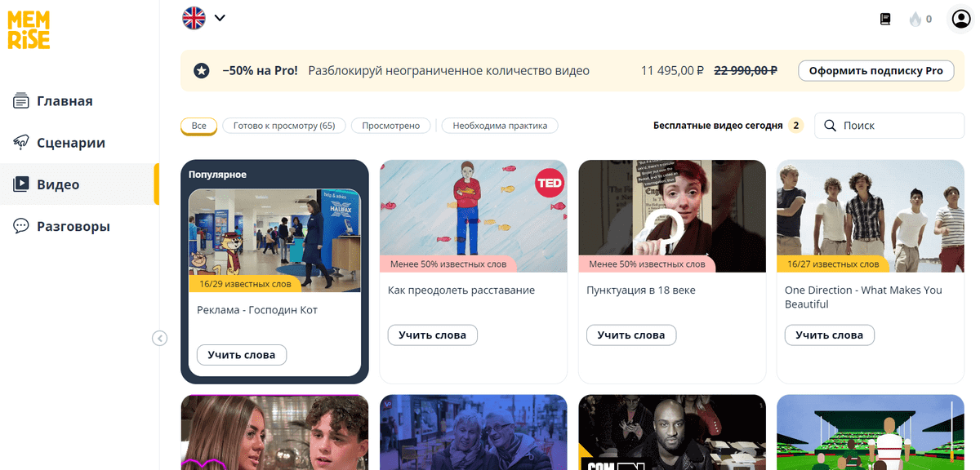980x470 pixels.
Task: Click Учить слова under One Direction
Action: [x=830, y=335]
